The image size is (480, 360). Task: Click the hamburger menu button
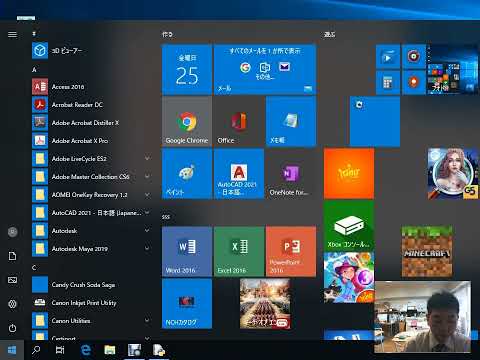[12, 34]
